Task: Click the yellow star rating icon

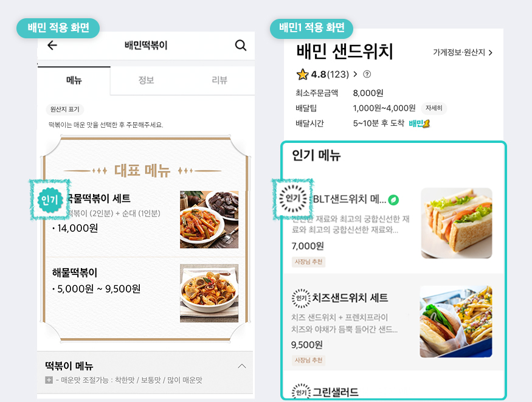Action: click(302, 74)
